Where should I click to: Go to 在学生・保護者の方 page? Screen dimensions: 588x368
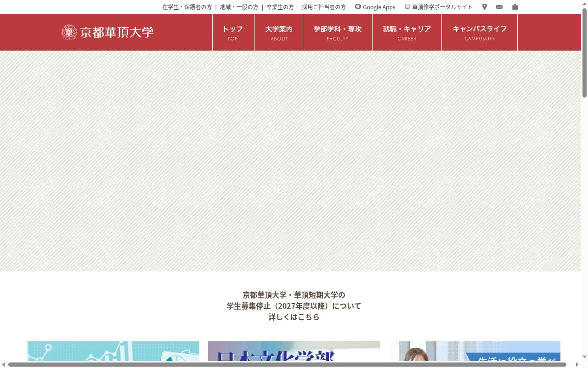pos(187,7)
